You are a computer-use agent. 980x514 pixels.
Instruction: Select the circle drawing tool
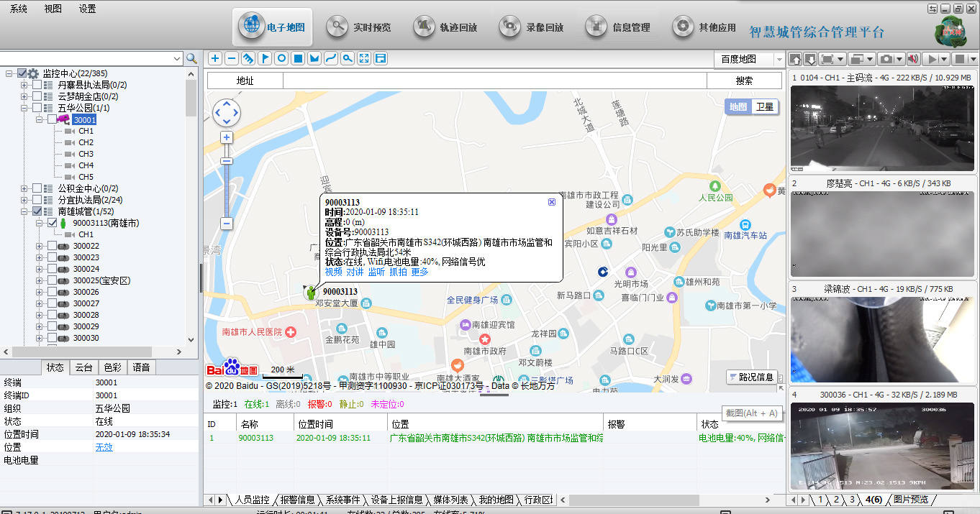point(281,58)
